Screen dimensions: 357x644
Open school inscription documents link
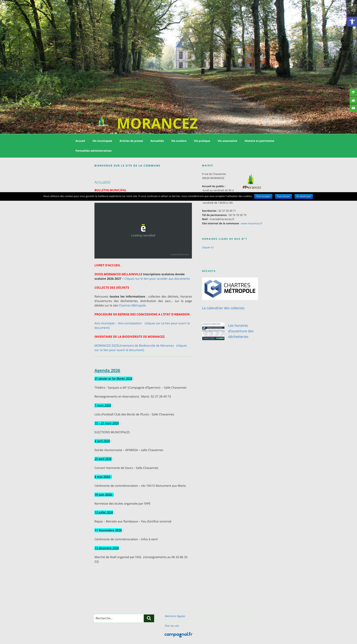157,278
